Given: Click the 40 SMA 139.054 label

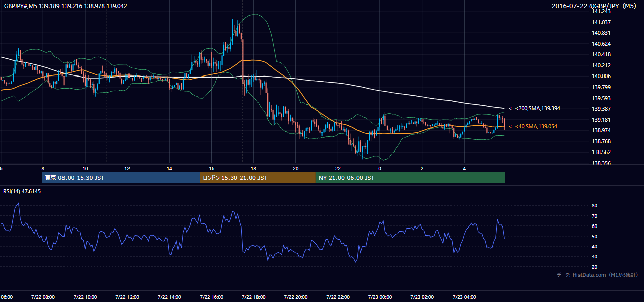Looking at the screenshot, I should [533, 126].
